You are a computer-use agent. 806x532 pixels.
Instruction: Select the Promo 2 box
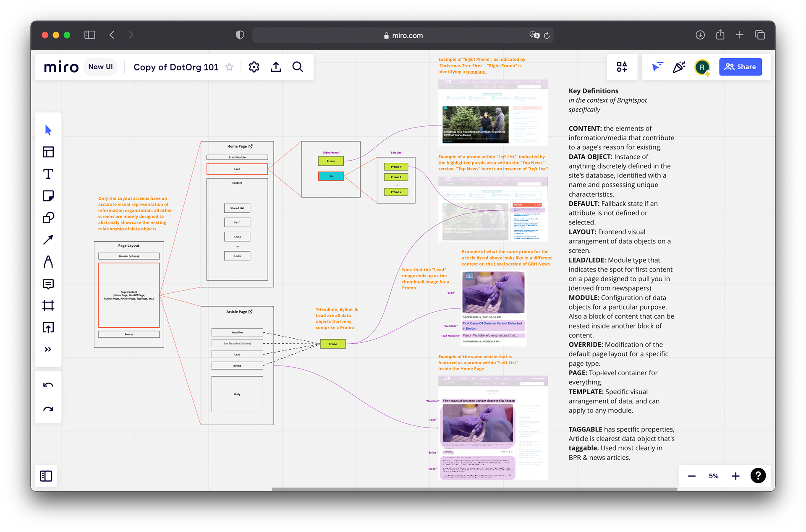pos(396,177)
